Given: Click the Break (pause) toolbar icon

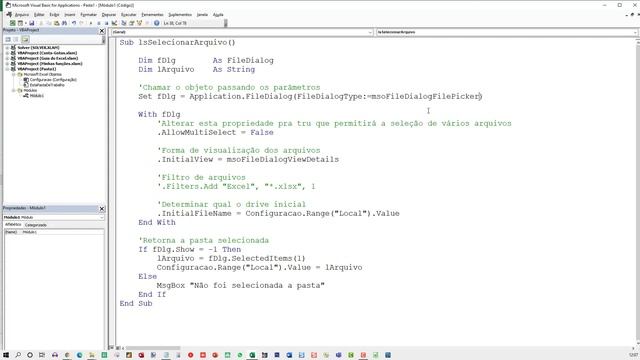Looking at the screenshot, I should tap(99, 23).
